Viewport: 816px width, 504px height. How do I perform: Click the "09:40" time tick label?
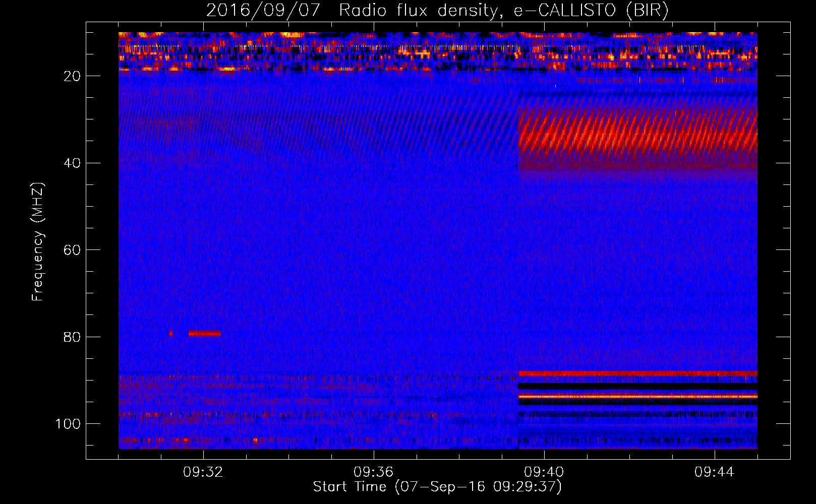[544, 472]
